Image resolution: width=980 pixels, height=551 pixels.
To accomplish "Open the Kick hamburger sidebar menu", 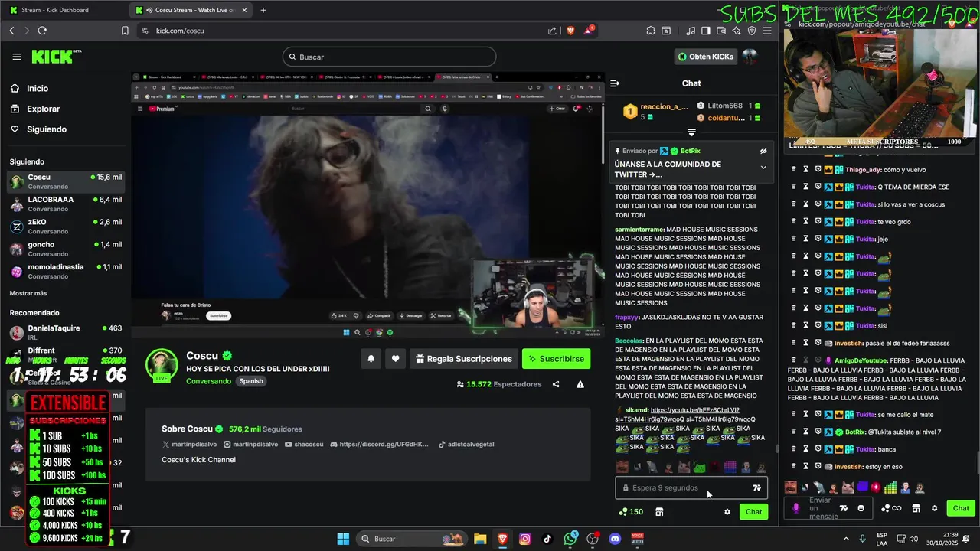I will (x=17, y=57).
